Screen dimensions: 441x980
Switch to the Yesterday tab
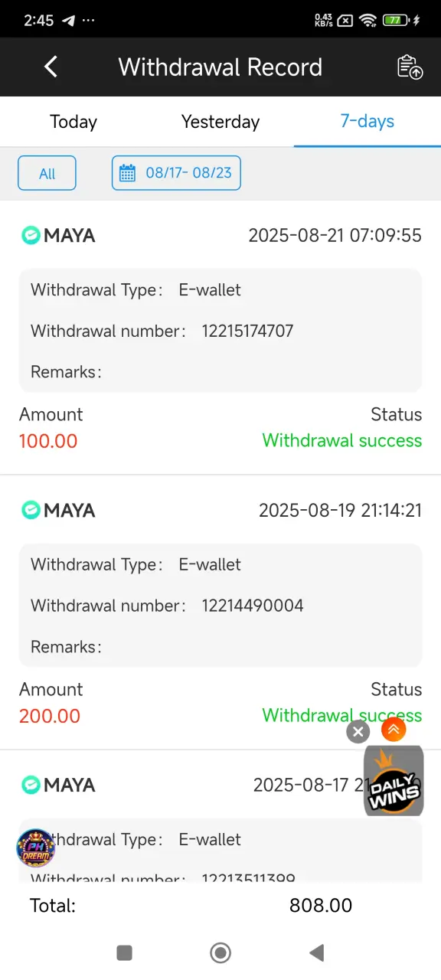pos(220,122)
